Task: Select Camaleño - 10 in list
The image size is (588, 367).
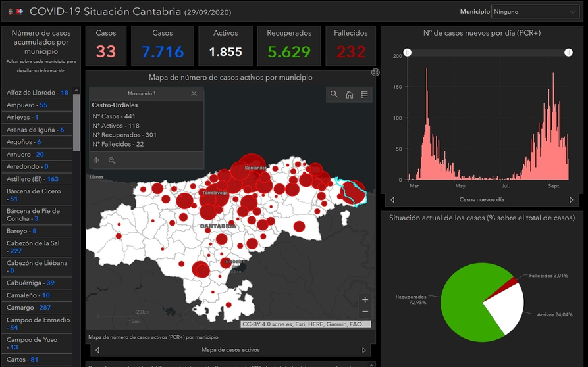Action: coord(37,295)
